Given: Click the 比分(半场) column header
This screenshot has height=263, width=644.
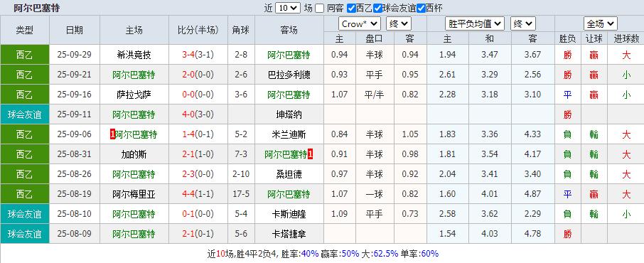Looking at the screenshot, I should 198,30.
